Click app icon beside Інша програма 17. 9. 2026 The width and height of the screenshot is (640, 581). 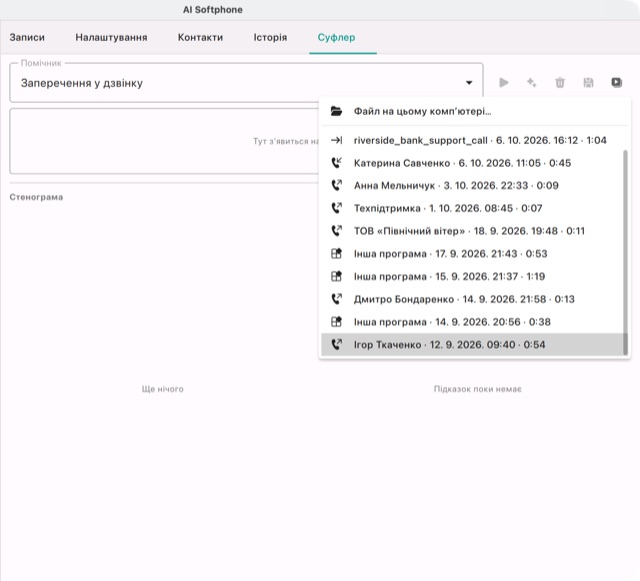point(336,254)
